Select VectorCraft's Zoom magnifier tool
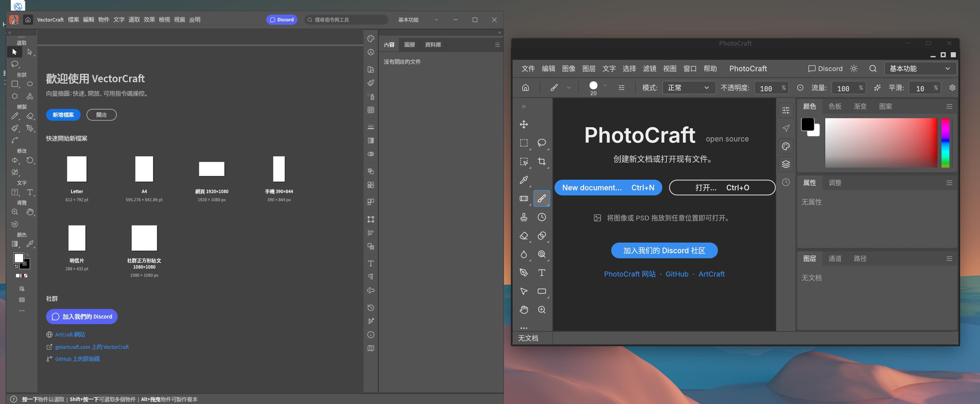The image size is (980, 404). click(15, 212)
